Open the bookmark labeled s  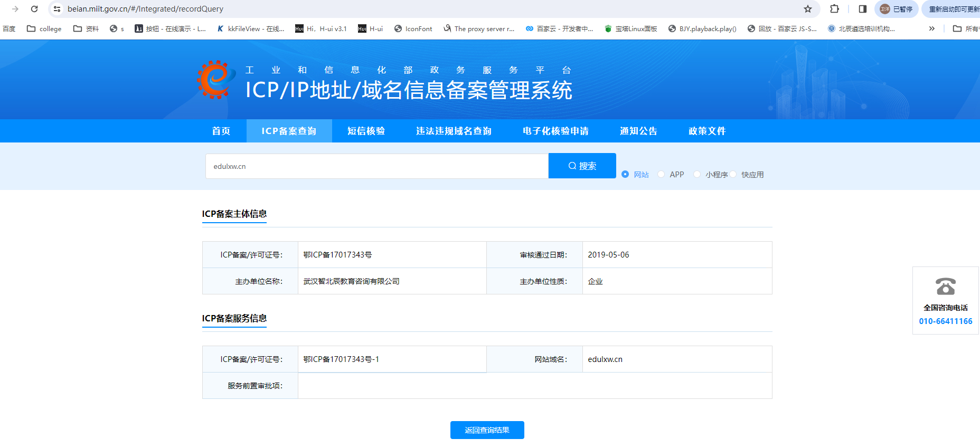[x=117, y=29]
